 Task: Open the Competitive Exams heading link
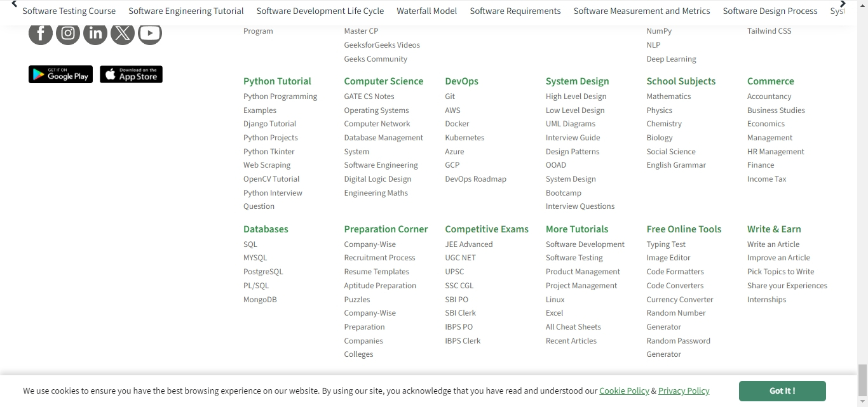(487, 229)
